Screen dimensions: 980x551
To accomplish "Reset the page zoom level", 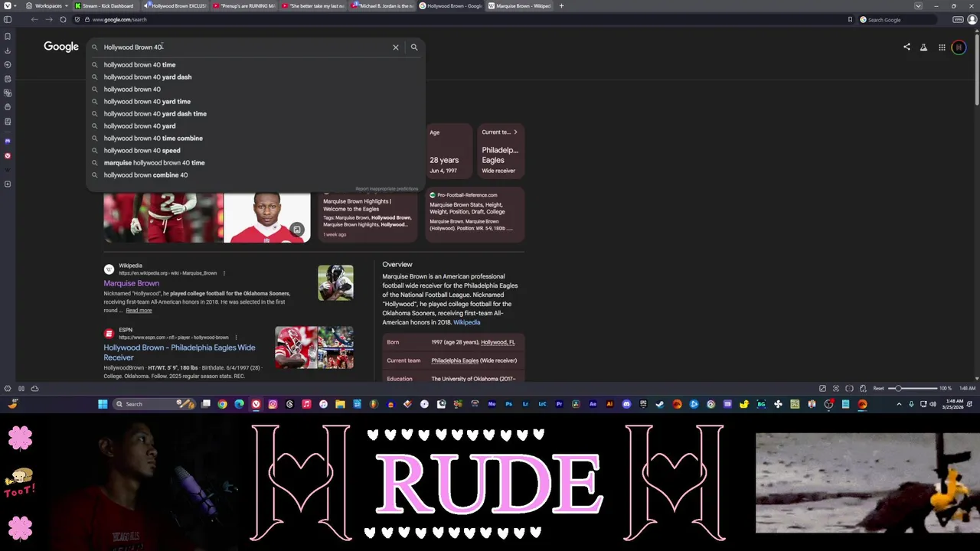I will (x=879, y=389).
